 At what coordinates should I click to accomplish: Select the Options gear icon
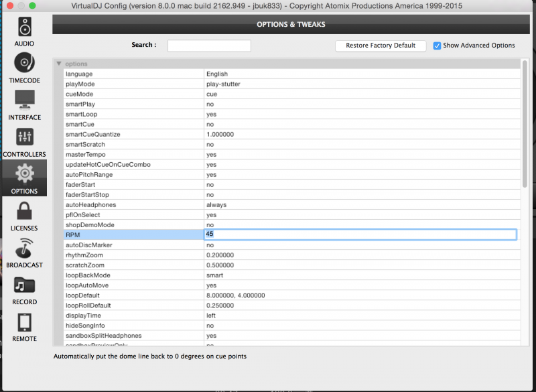click(x=25, y=174)
